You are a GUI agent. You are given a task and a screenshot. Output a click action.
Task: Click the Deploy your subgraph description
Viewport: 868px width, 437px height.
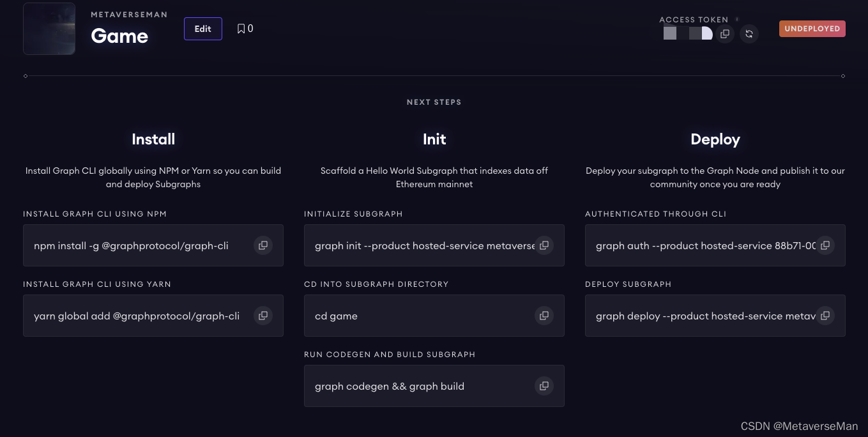(715, 178)
